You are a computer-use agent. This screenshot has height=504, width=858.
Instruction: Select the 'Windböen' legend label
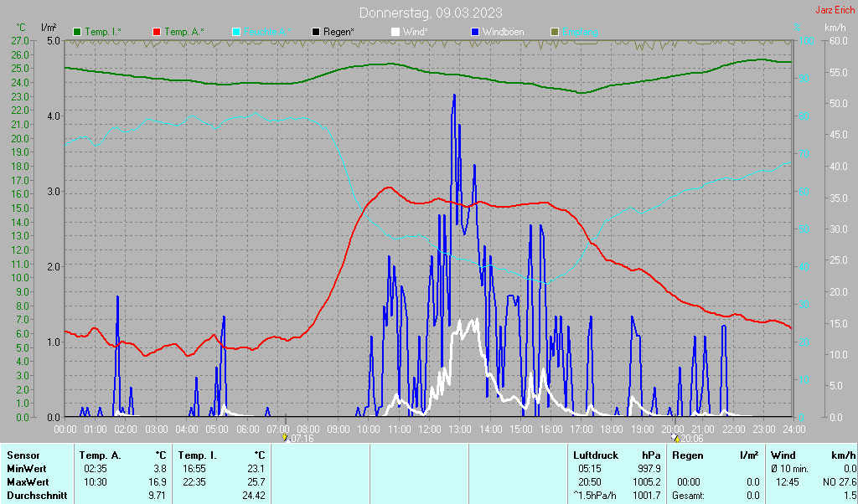[503, 33]
